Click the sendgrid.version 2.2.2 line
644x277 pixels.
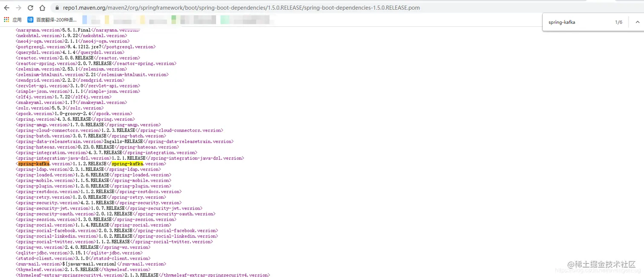tap(70, 80)
